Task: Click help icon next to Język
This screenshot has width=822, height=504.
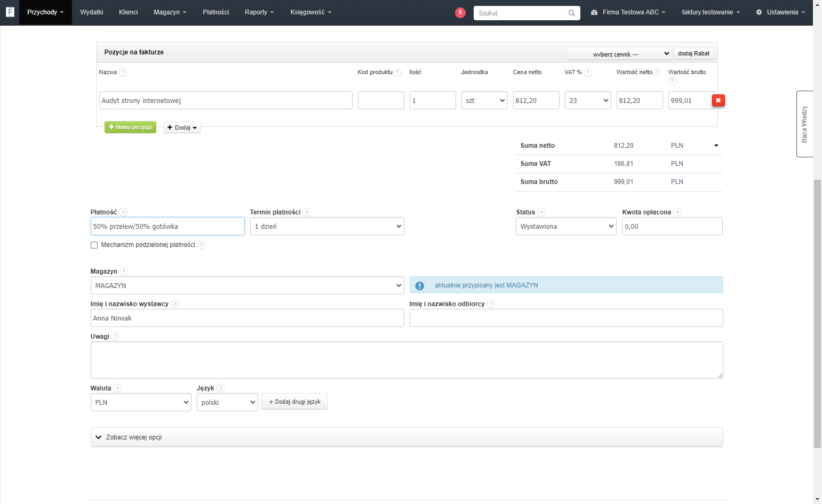Action: [220, 388]
